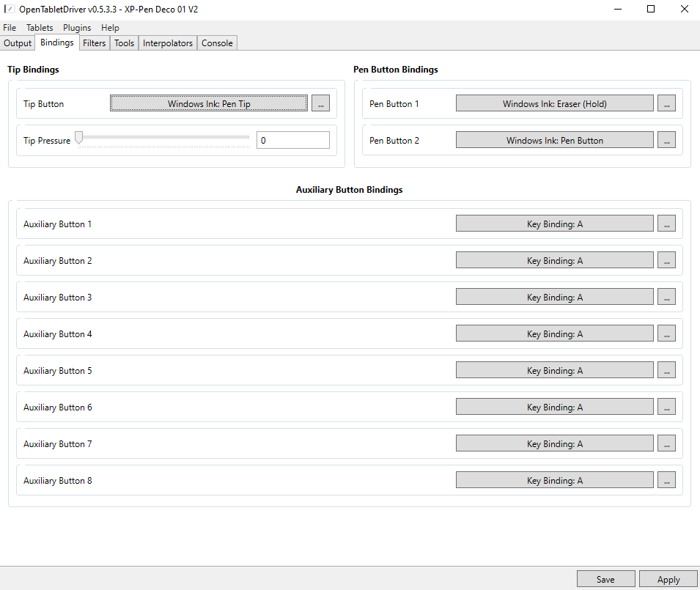Screen dimensions: 700x590
Task: Open the Tablets menu
Action: click(x=40, y=28)
